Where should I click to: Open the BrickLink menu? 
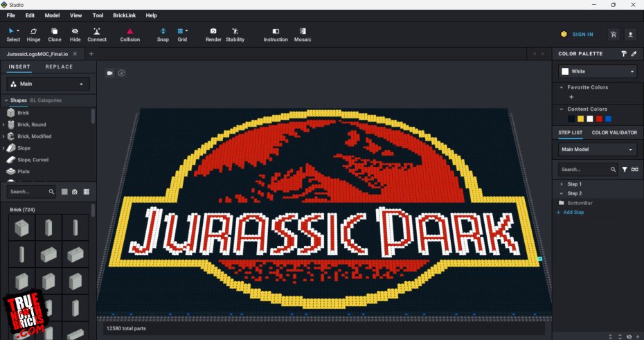tap(125, 15)
